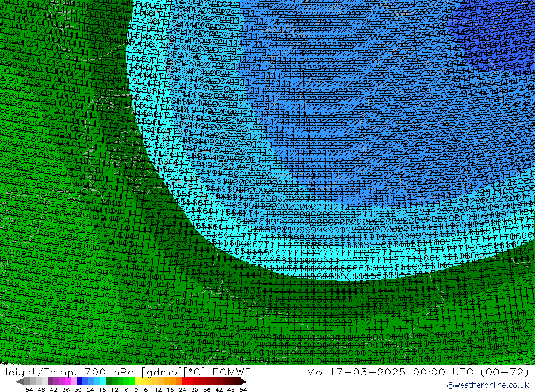Pick the magenta legend swatch near -36

[67, 381]
